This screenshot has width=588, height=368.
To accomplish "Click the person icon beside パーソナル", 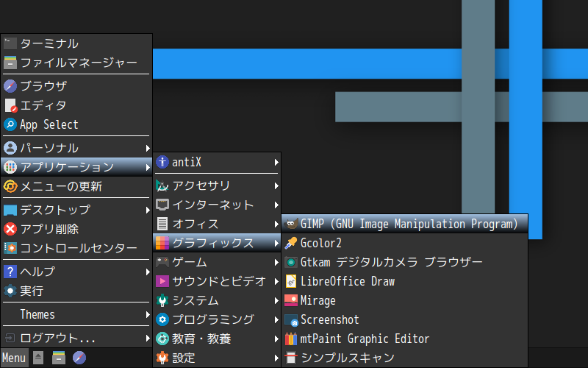I will tap(10, 148).
